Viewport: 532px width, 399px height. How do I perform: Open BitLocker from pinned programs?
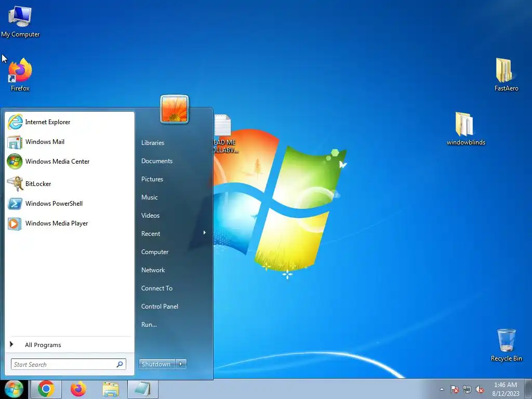click(x=70, y=184)
